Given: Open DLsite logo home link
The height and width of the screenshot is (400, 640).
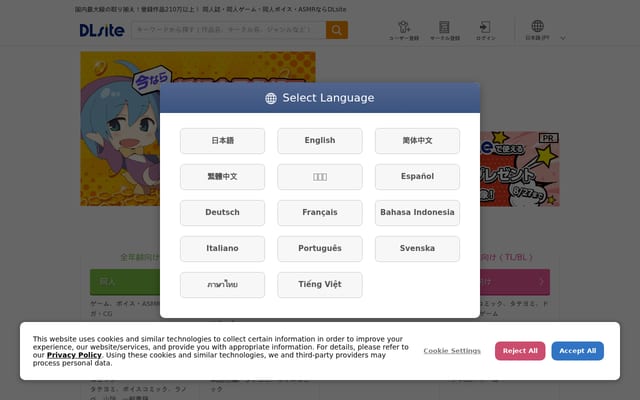Looking at the screenshot, I should click(x=102, y=30).
